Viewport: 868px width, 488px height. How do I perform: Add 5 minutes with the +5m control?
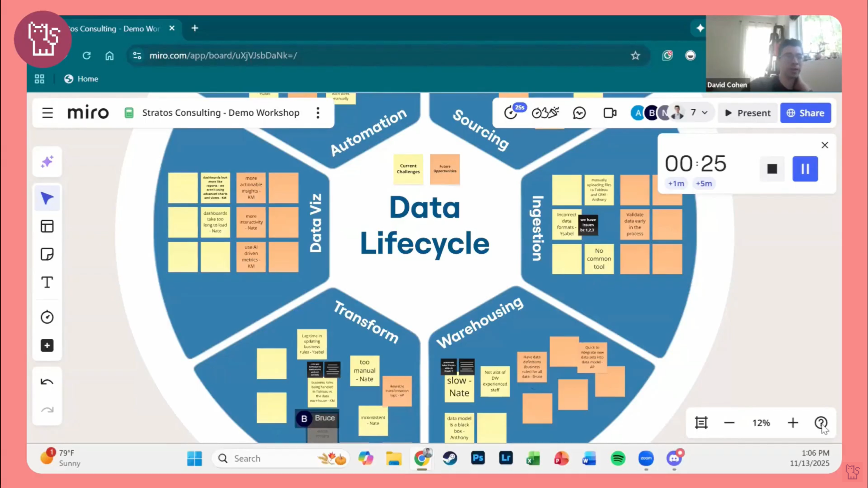click(x=704, y=183)
